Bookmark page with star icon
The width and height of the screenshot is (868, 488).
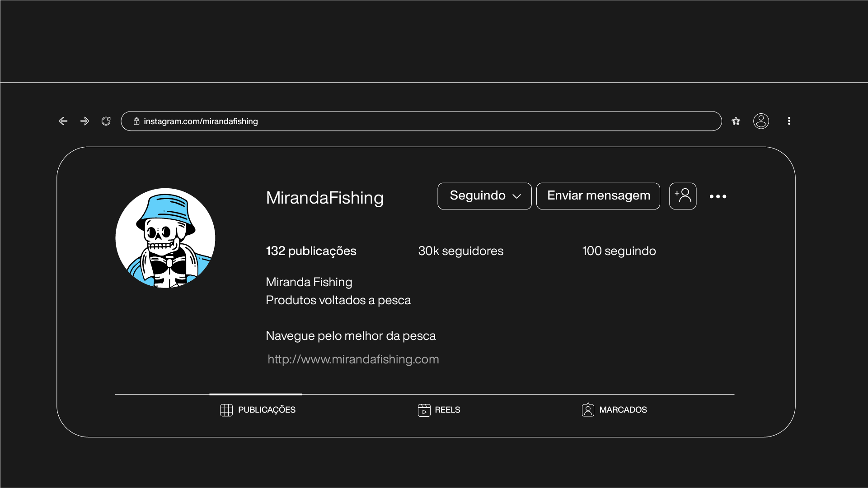pos(736,121)
